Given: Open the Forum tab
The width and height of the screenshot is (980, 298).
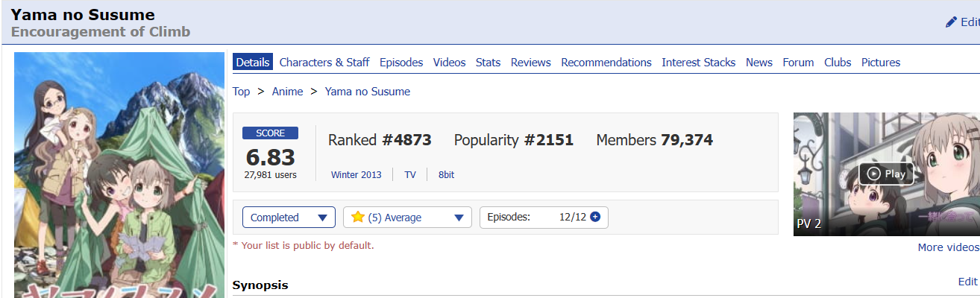Looking at the screenshot, I should click(x=798, y=63).
